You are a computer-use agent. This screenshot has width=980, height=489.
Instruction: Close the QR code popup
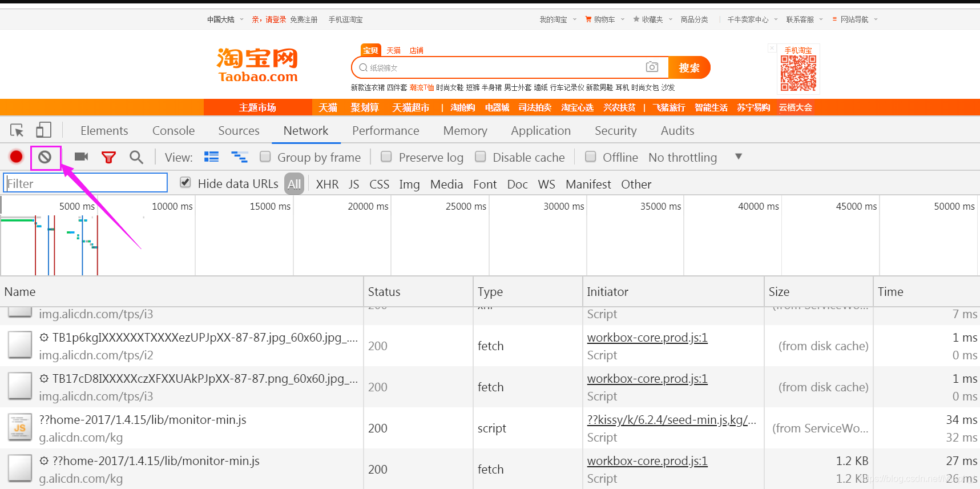pyautogui.click(x=772, y=49)
